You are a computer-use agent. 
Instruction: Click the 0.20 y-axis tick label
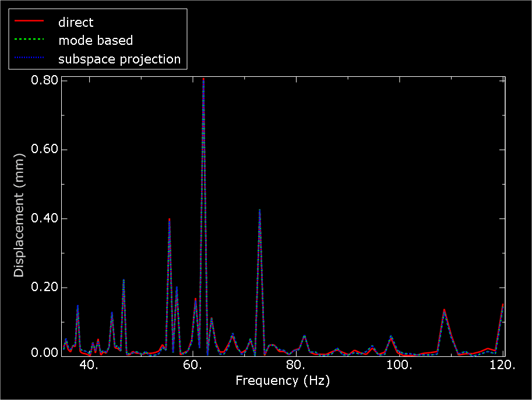(x=44, y=288)
